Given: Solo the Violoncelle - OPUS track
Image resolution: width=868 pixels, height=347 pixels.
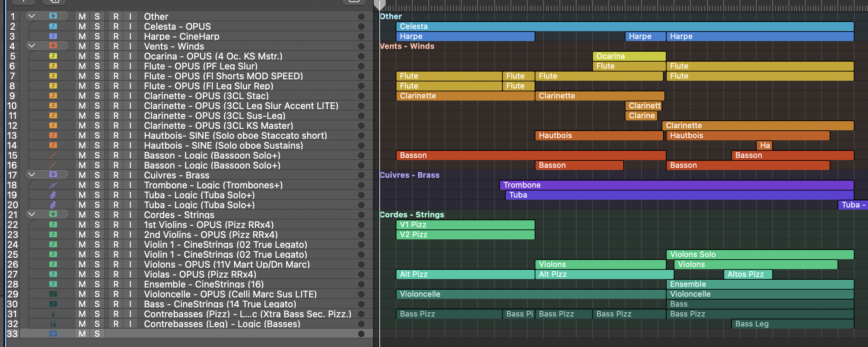Looking at the screenshot, I should tap(97, 294).
